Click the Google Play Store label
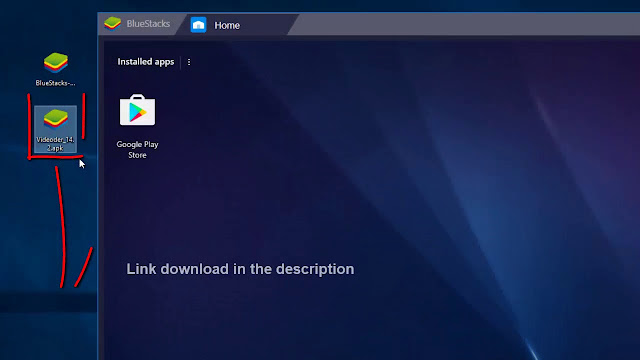 138,149
